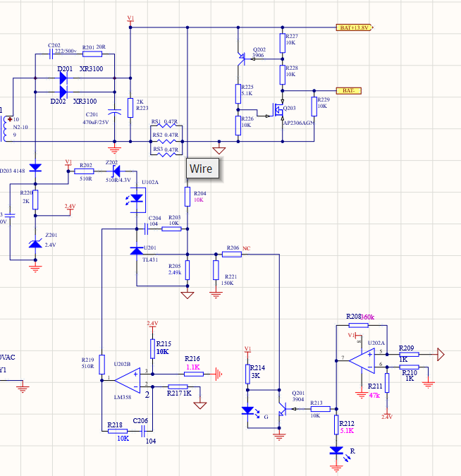Select resistor R217 1K
This screenshot has width=461, height=476.
tap(178, 386)
